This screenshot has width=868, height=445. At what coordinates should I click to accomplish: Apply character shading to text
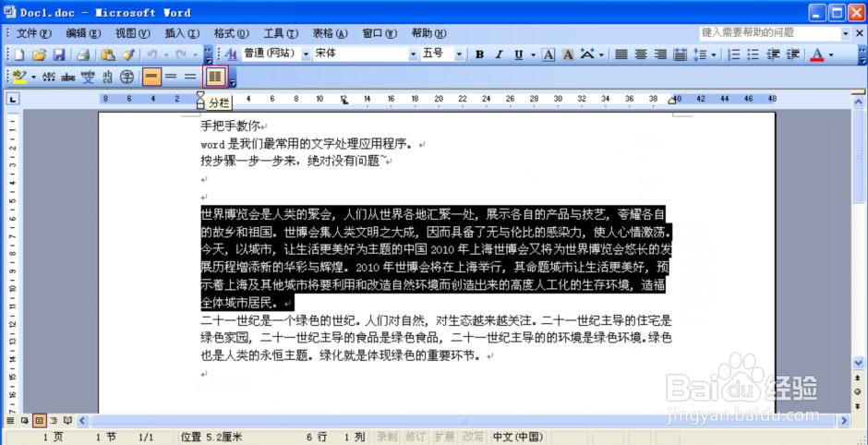tap(567, 54)
